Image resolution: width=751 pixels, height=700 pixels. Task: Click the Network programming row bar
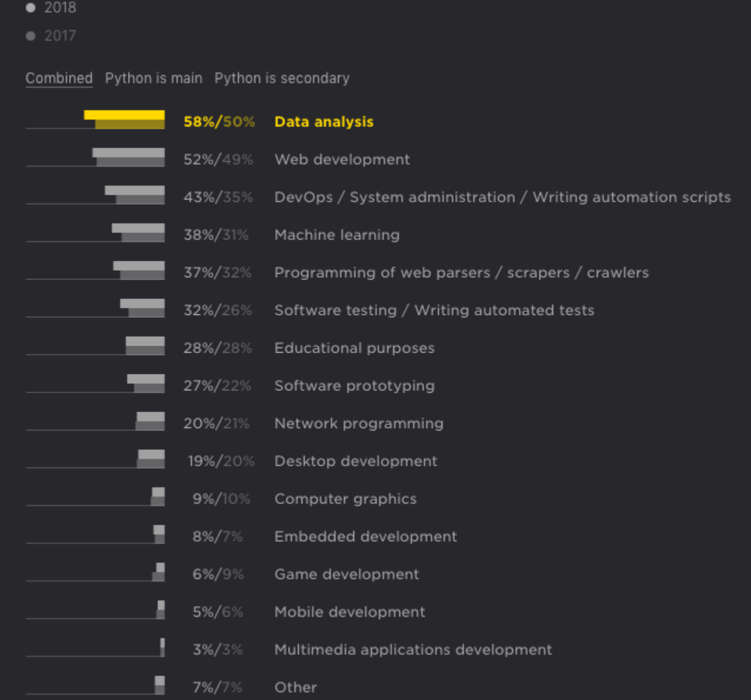150,421
